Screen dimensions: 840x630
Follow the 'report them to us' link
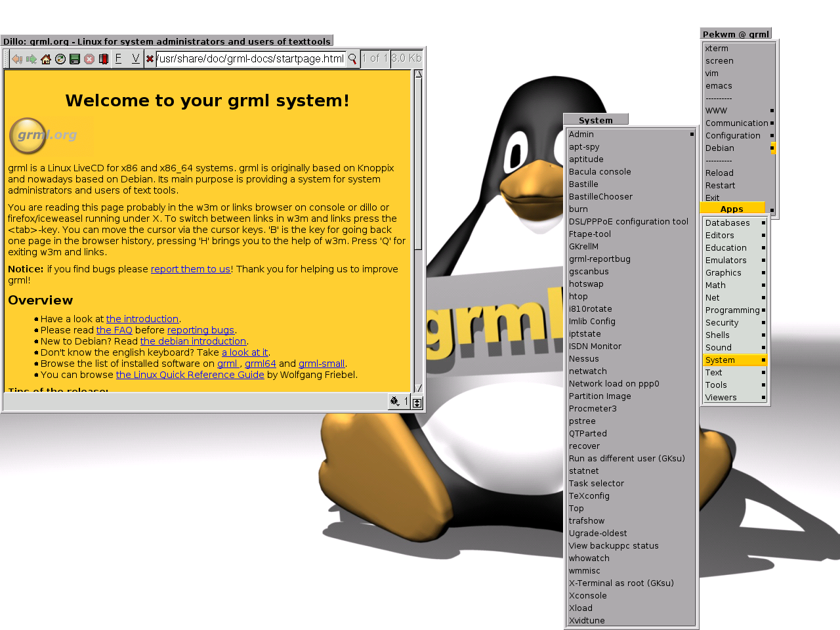pyautogui.click(x=190, y=269)
